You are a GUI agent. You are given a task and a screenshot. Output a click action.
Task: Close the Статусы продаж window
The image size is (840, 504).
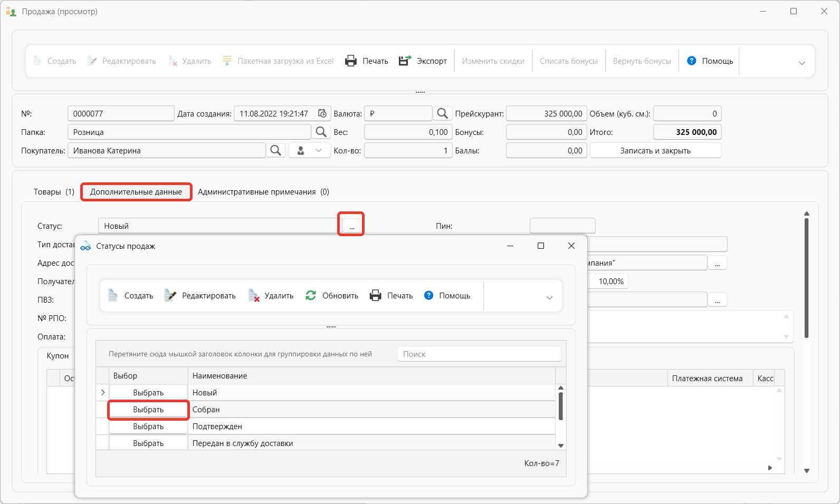[571, 246]
